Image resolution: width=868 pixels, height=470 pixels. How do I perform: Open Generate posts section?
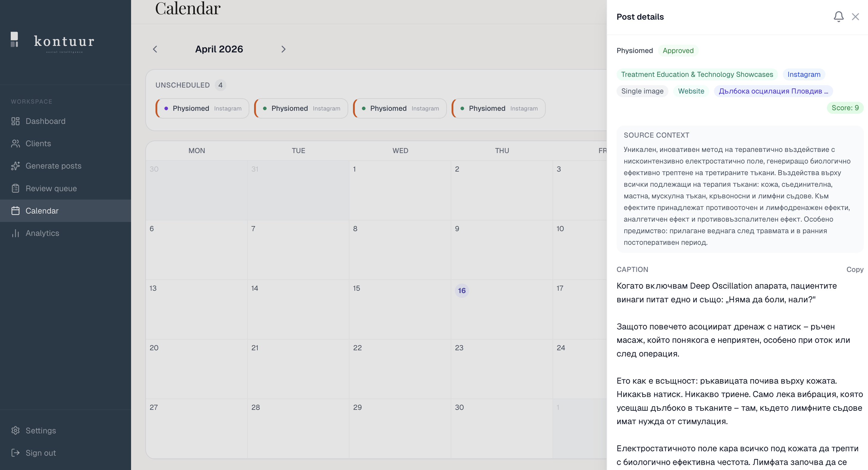pyautogui.click(x=65, y=166)
